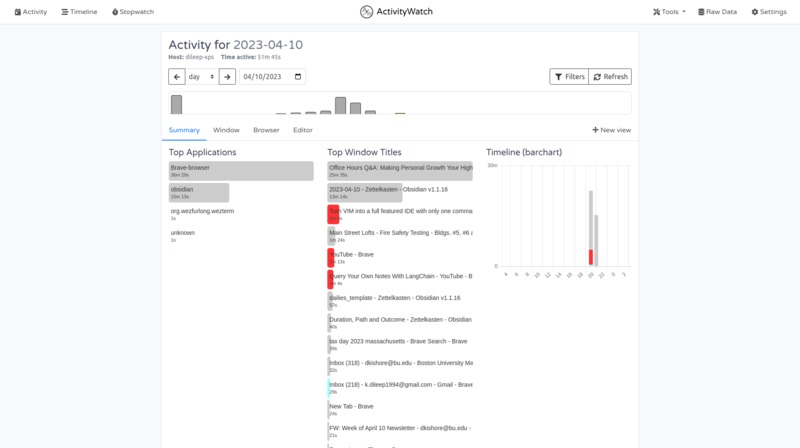Viewport: 800px width, 448px height.
Task: Open the Activity page from navbar
Action: (31, 12)
